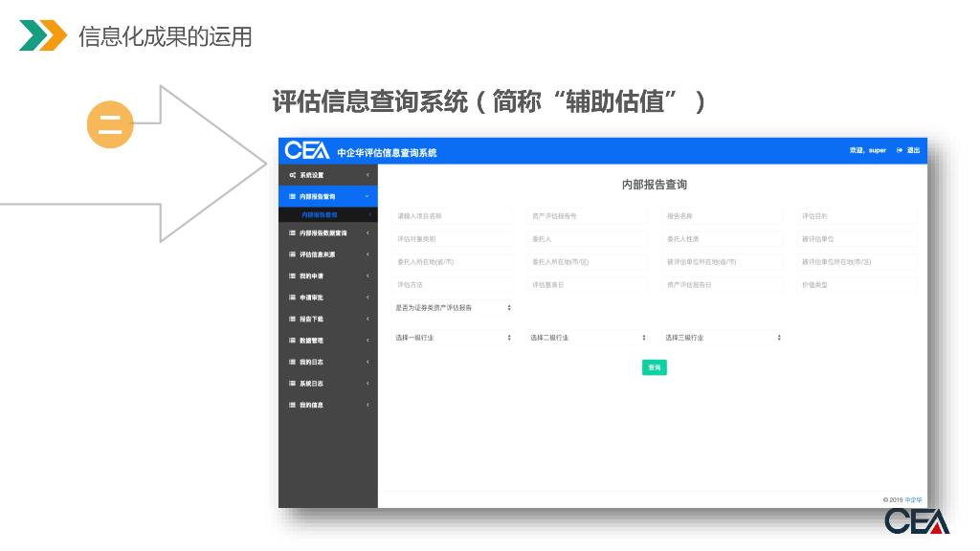This screenshot has width=980, height=551.
Task: Open the 选择二级行业 dropdown
Action: point(589,338)
